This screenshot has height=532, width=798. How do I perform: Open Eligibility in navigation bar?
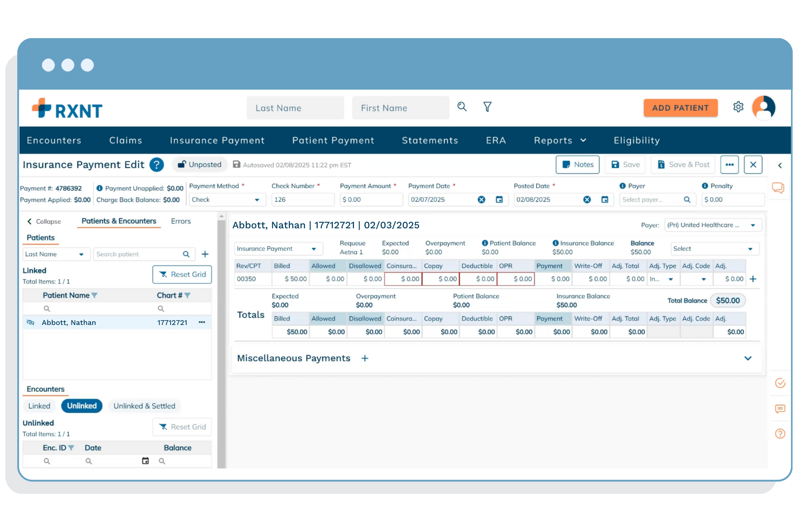coord(637,141)
